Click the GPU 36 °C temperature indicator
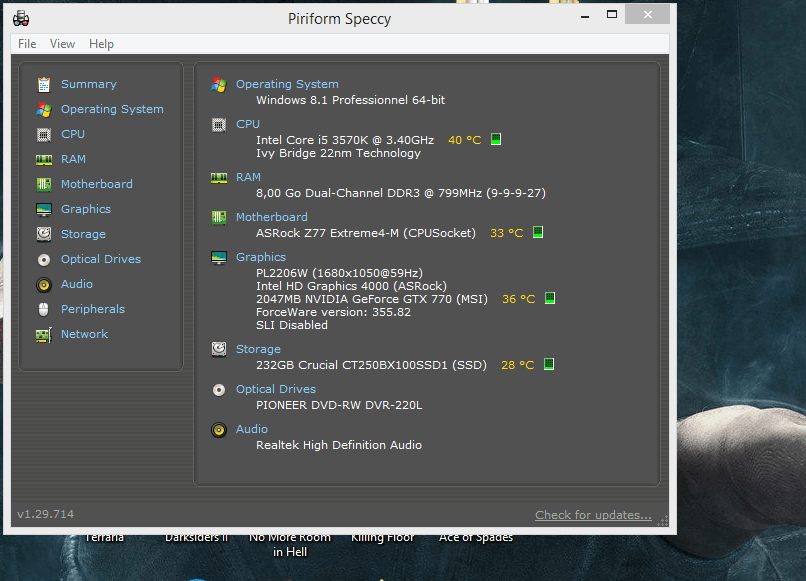 tap(549, 299)
